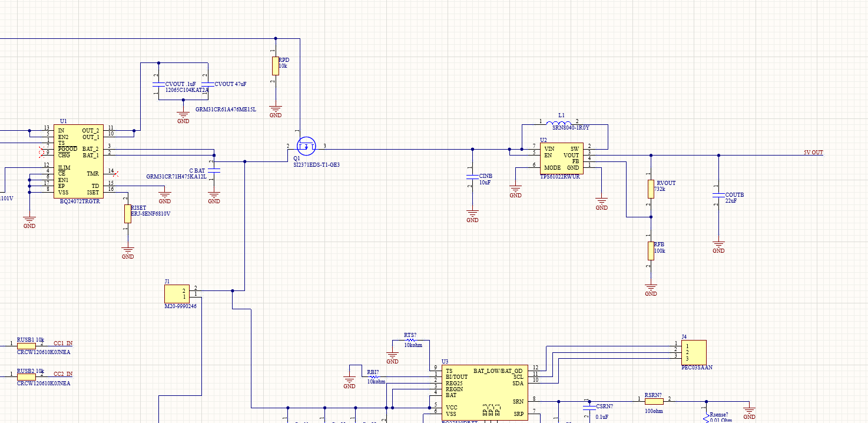Viewport: 868px width, 423px height.
Task: Click the TPS61022RWUR part number text
Action: 560,176
